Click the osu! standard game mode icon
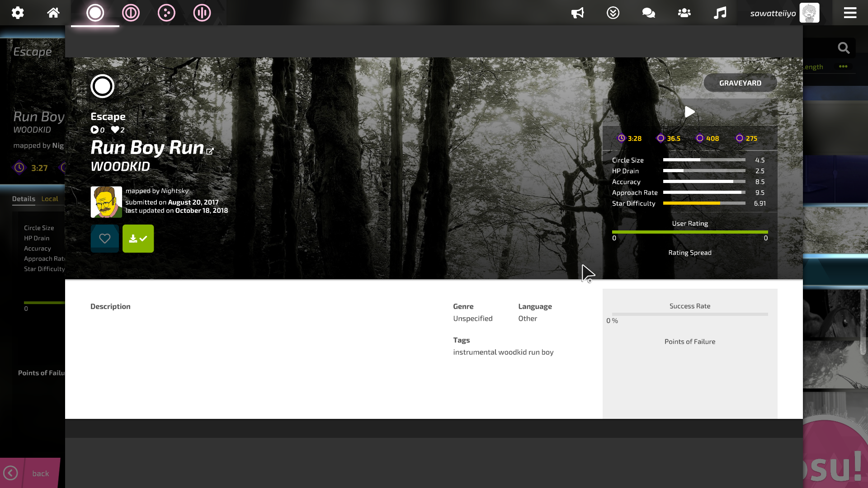 tap(95, 13)
